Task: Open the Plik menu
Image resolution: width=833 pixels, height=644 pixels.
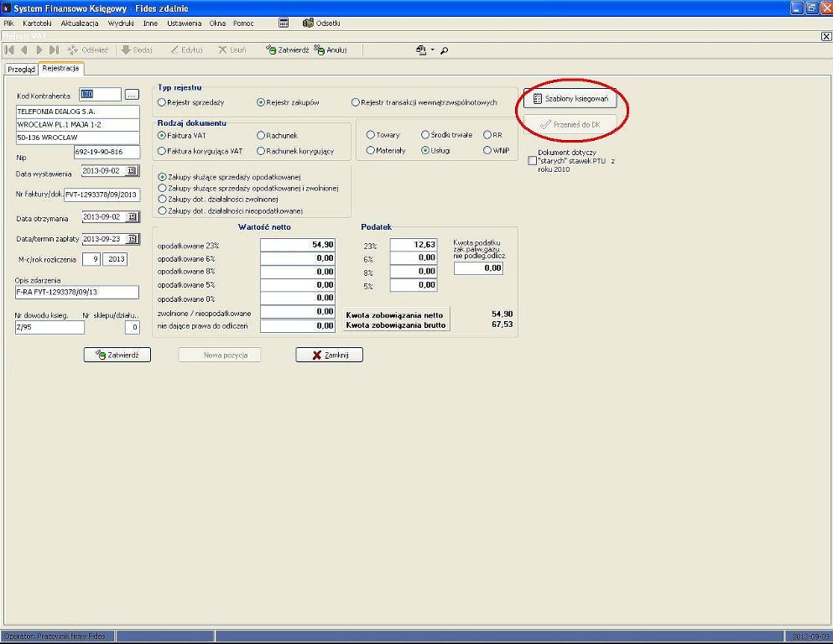Action: [x=9, y=23]
